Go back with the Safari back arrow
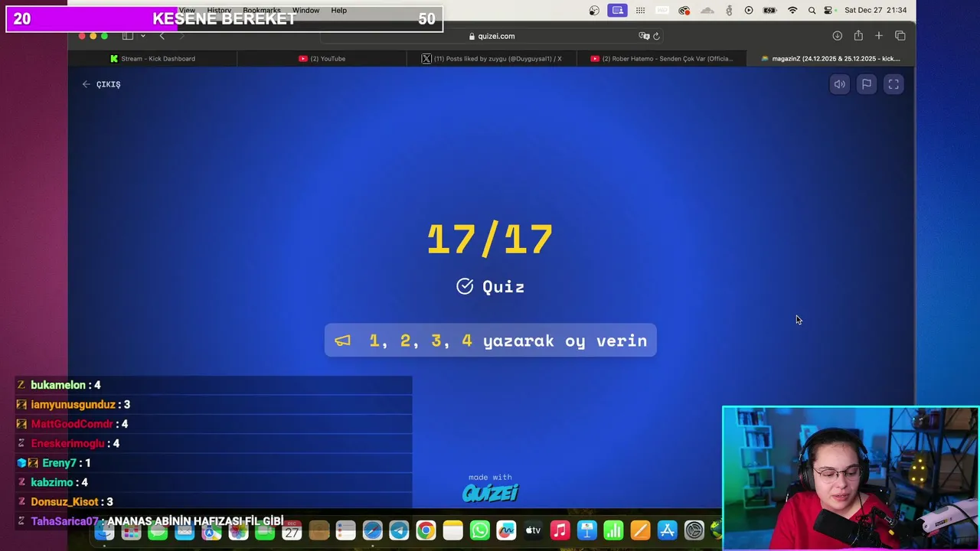980x551 pixels. point(162,36)
